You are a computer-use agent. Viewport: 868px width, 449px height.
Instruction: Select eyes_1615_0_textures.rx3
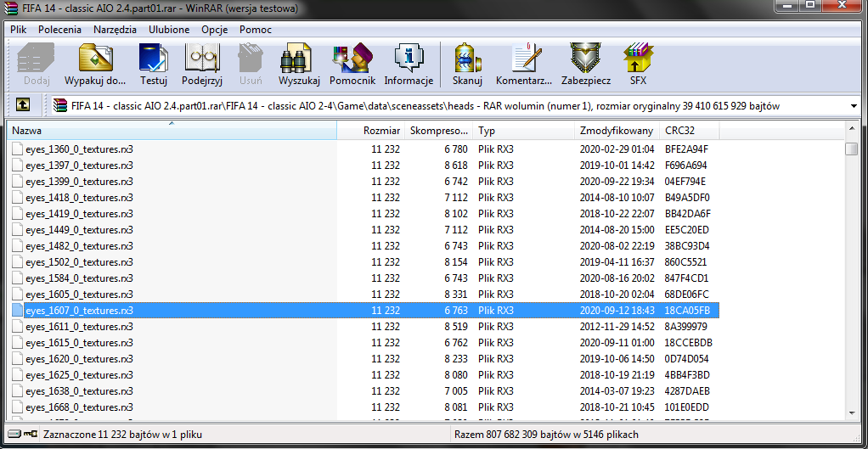(79, 342)
